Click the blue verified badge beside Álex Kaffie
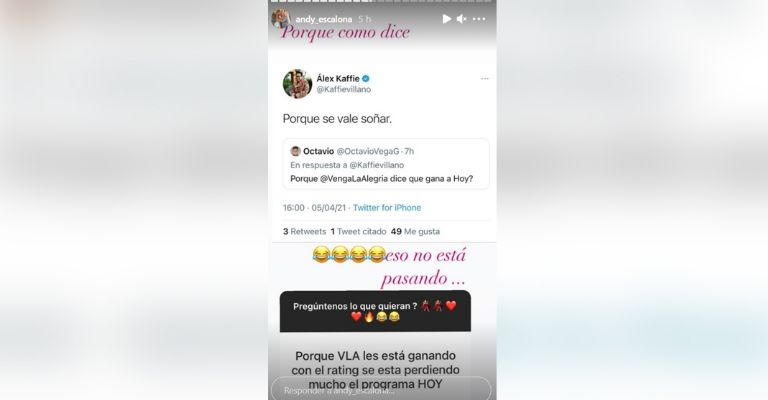768x400 pixels. tap(366, 78)
